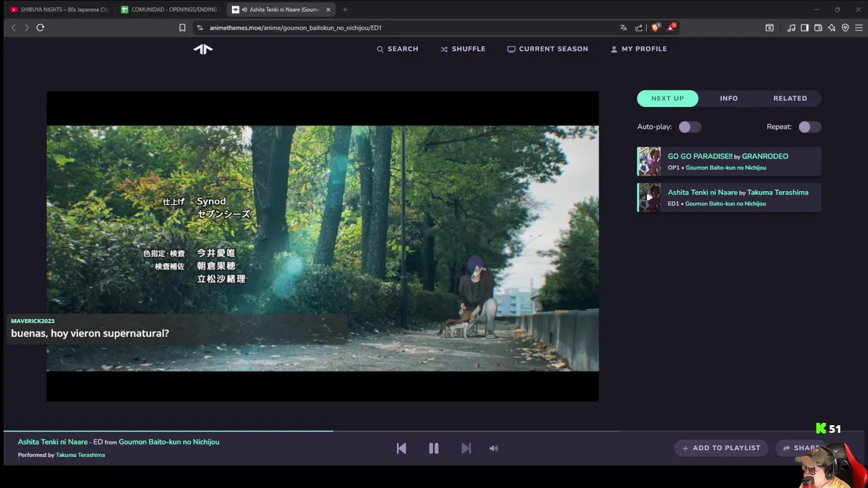Open the Brave VPN shield icon
868x488 pixels.
(845, 28)
